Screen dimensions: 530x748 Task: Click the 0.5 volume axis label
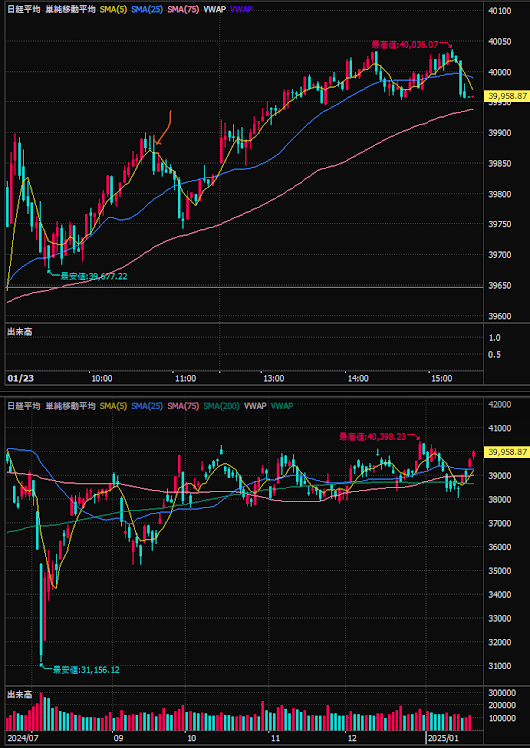pyautogui.click(x=495, y=354)
